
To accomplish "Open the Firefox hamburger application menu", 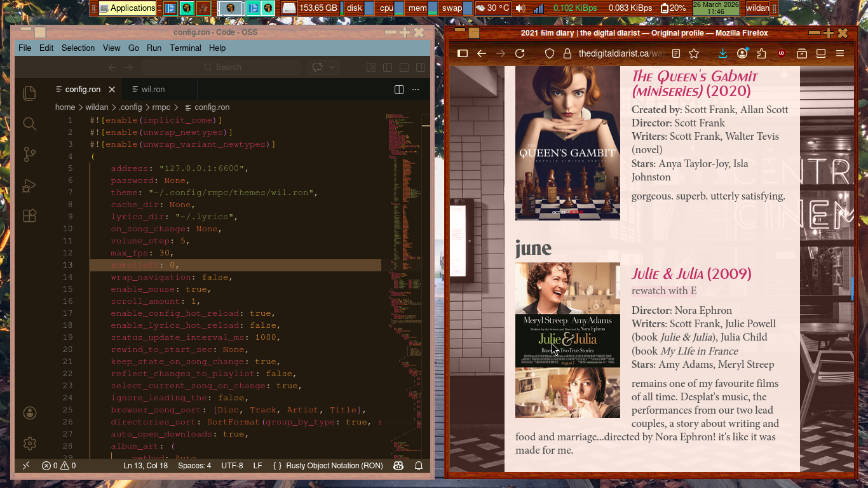I will coord(840,54).
